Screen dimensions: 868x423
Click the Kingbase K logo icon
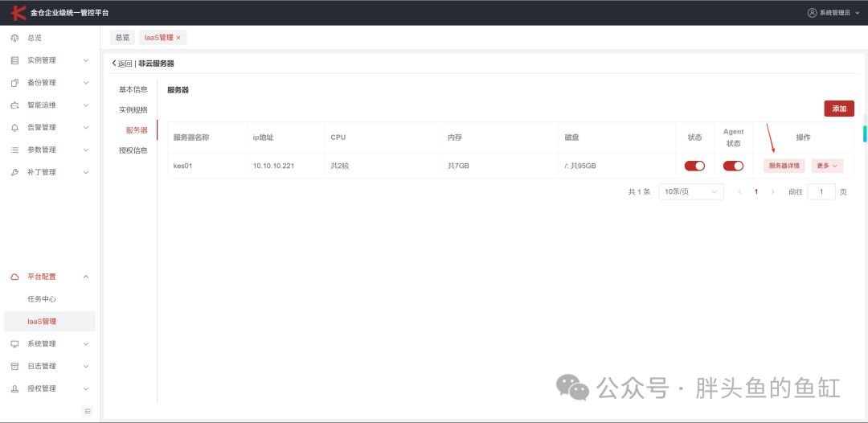point(18,12)
